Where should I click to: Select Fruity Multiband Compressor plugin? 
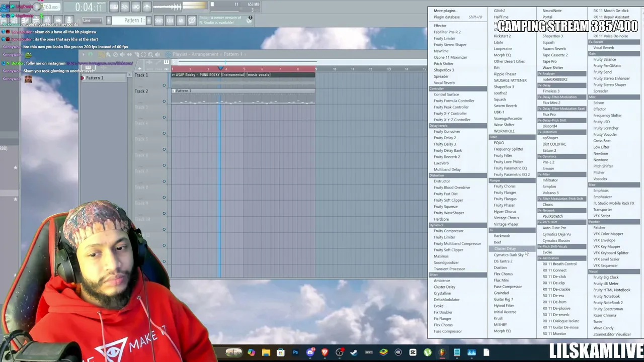pyautogui.click(x=457, y=244)
